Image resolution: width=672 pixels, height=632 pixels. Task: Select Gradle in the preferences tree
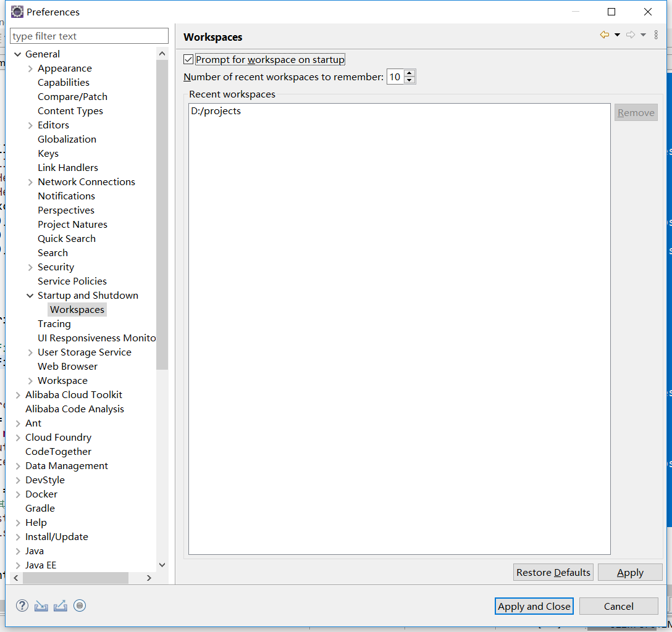40,508
